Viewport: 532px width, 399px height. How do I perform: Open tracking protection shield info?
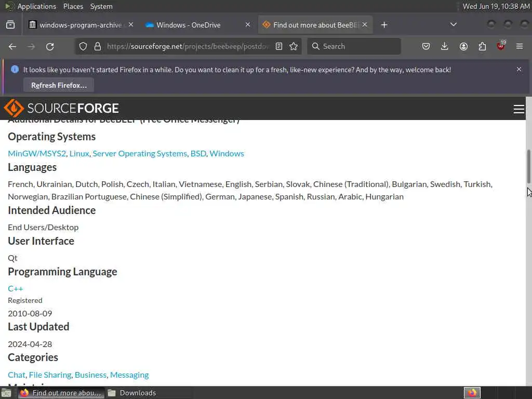pyautogui.click(x=83, y=46)
